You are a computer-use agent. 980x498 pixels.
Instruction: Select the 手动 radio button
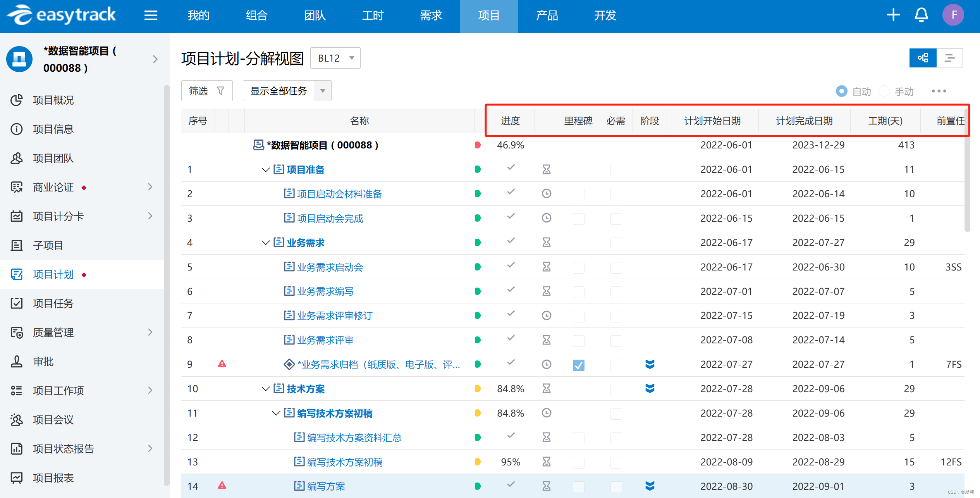[x=884, y=91]
